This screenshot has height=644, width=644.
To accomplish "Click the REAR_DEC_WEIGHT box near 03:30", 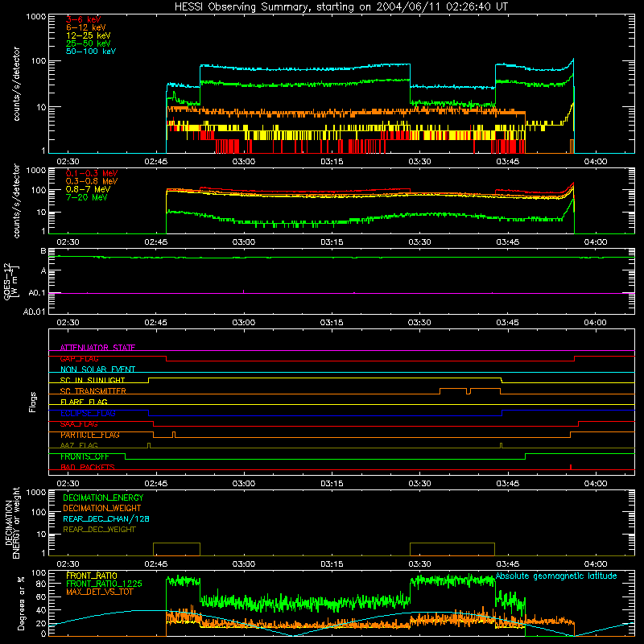I will point(452,549).
